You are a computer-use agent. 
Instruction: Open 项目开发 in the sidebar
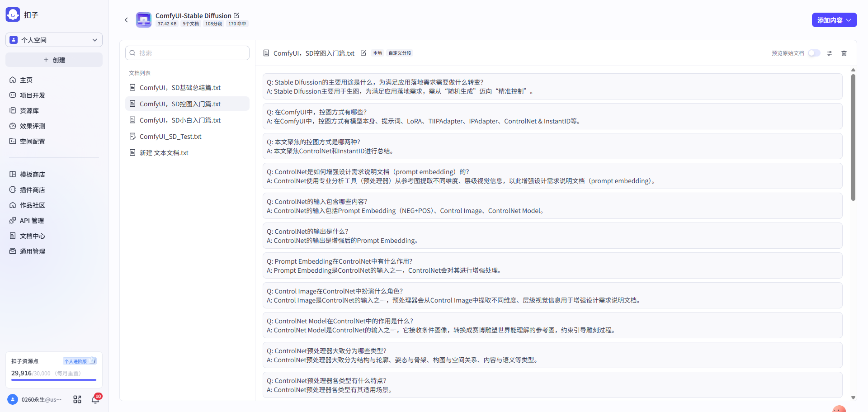tap(32, 95)
